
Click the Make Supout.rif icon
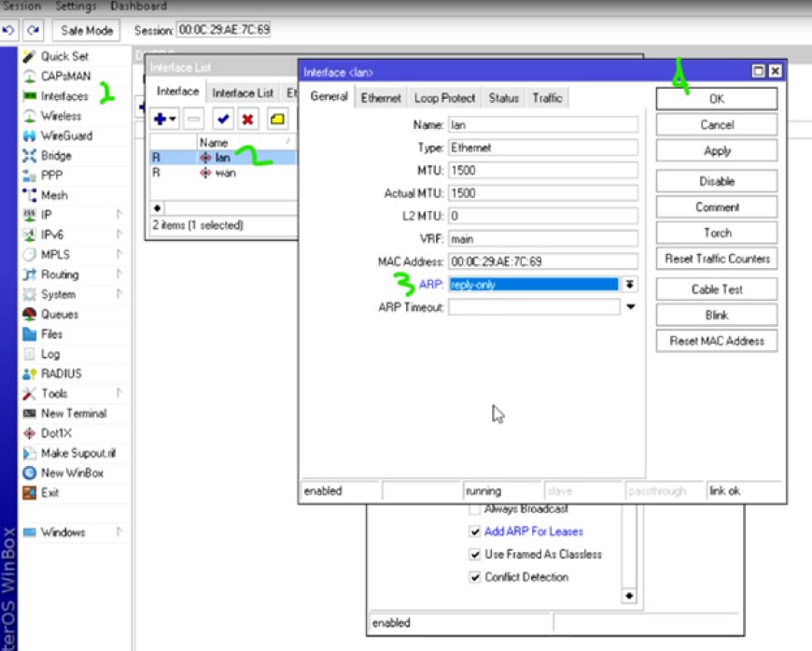30,454
